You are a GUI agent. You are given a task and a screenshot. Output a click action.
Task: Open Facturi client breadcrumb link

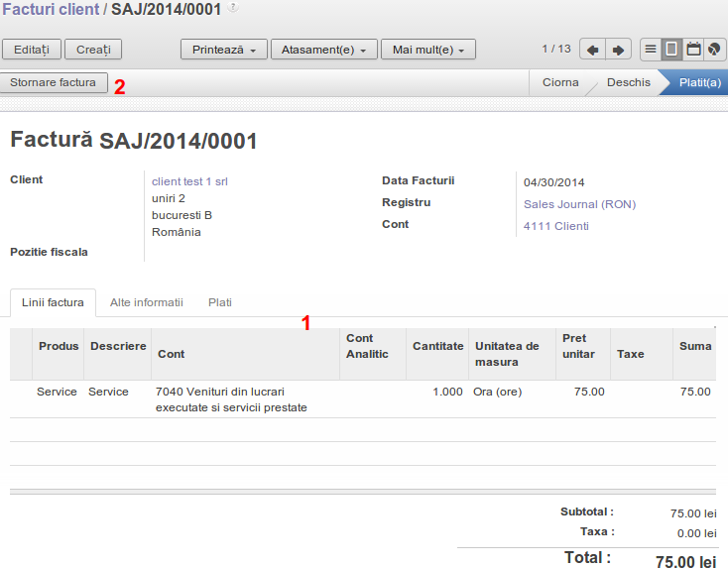tap(51, 9)
